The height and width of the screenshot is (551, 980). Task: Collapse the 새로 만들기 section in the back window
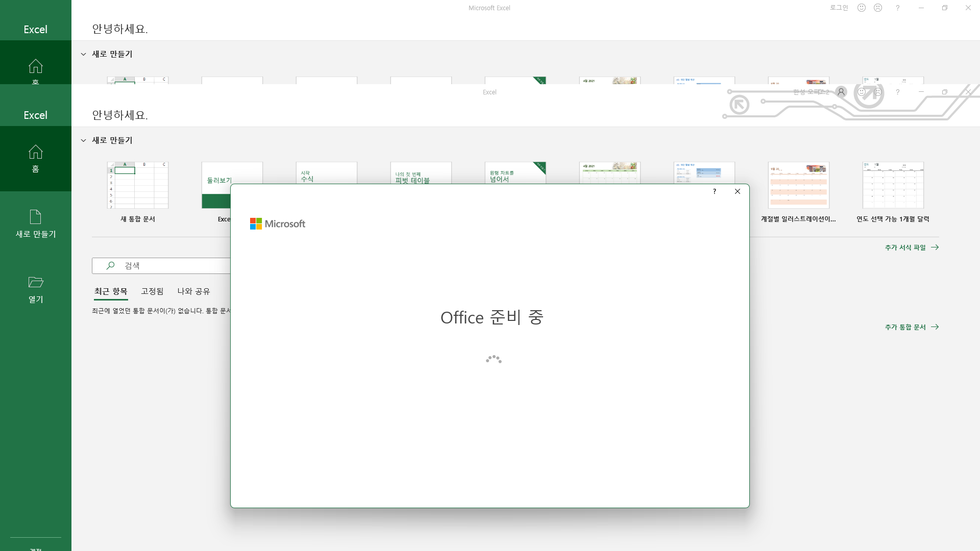click(84, 54)
